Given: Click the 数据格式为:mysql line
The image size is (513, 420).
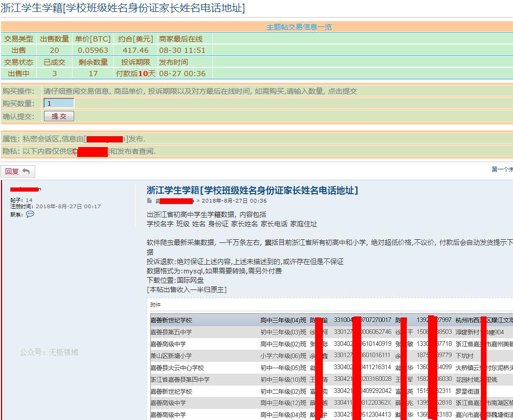Looking at the screenshot, I should pyautogui.click(x=215, y=271).
